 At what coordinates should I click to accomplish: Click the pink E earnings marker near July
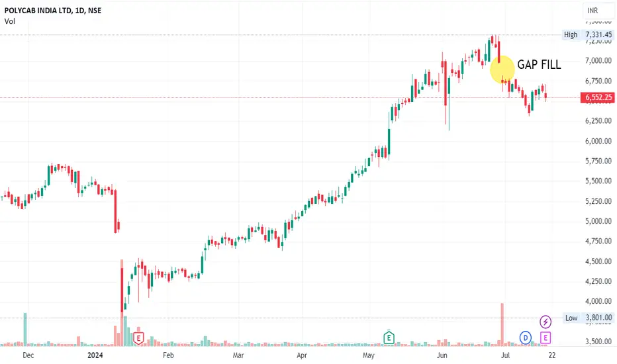[x=546, y=338]
